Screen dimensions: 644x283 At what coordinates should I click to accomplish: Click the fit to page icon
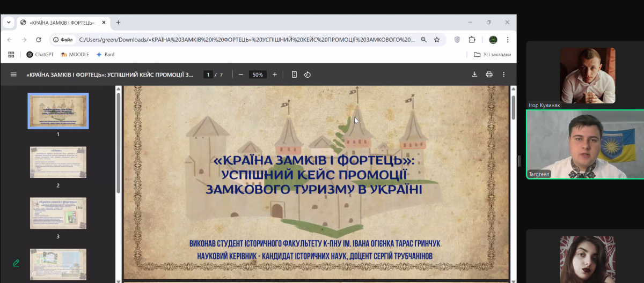coord(294,75)
